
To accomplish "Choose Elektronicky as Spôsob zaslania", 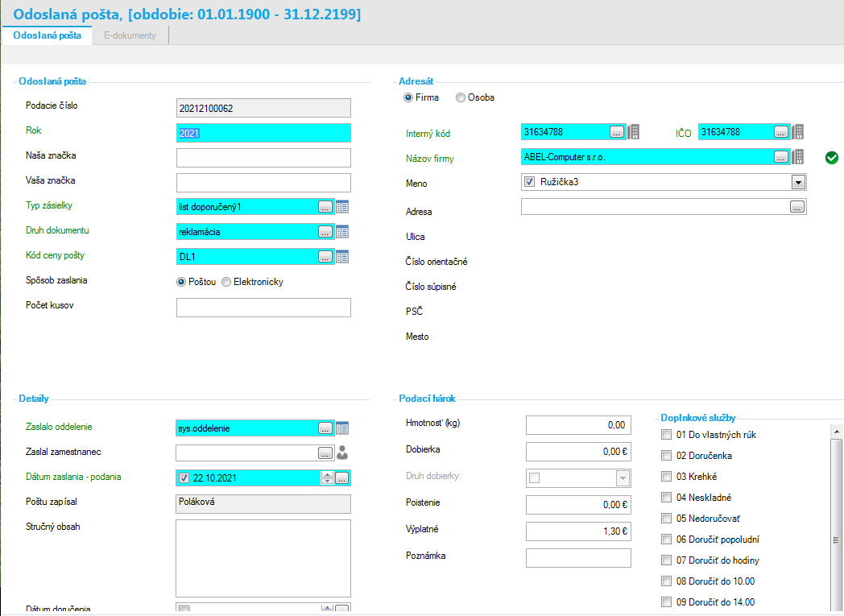I will (x=226, y=282).
